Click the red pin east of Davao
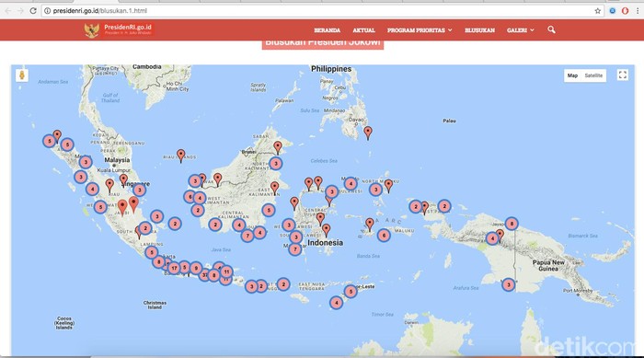The image size is (644, 358). click(368, 133)
